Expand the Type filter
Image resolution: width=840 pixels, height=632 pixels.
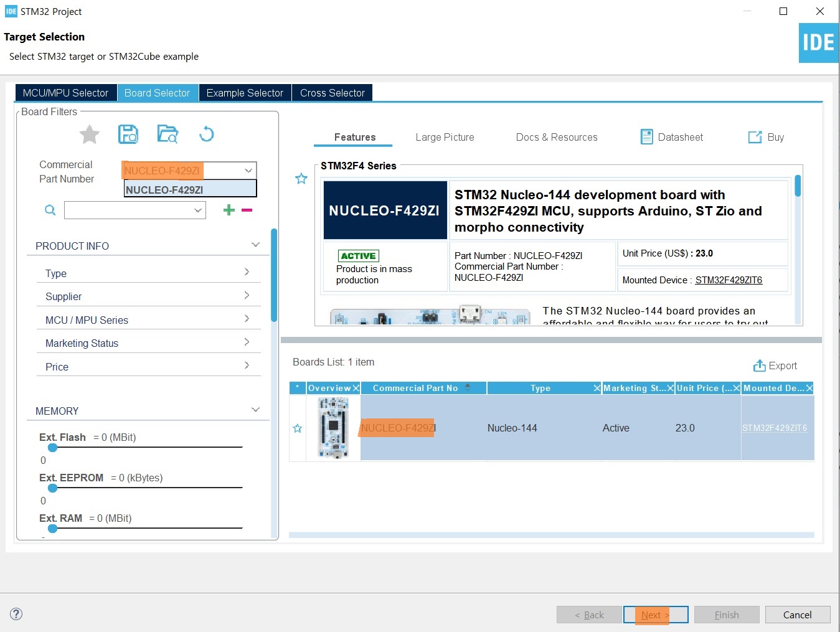click(x=247, y=272)
